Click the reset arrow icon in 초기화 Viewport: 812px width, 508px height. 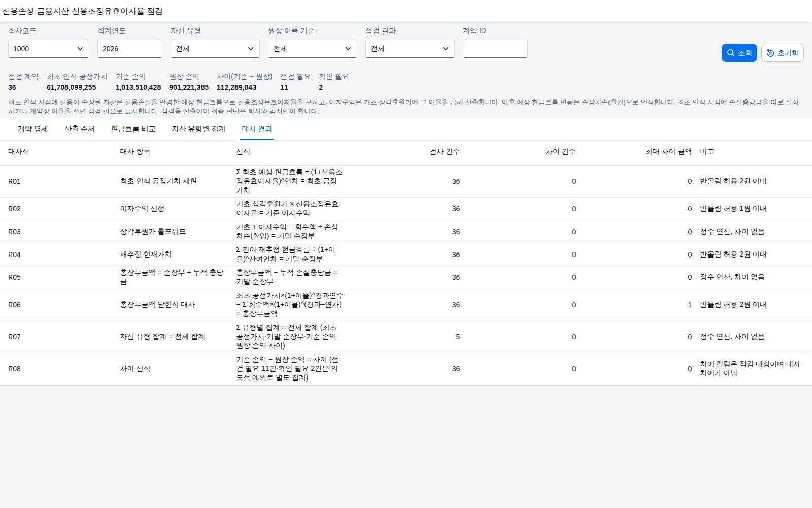[770, 53]
